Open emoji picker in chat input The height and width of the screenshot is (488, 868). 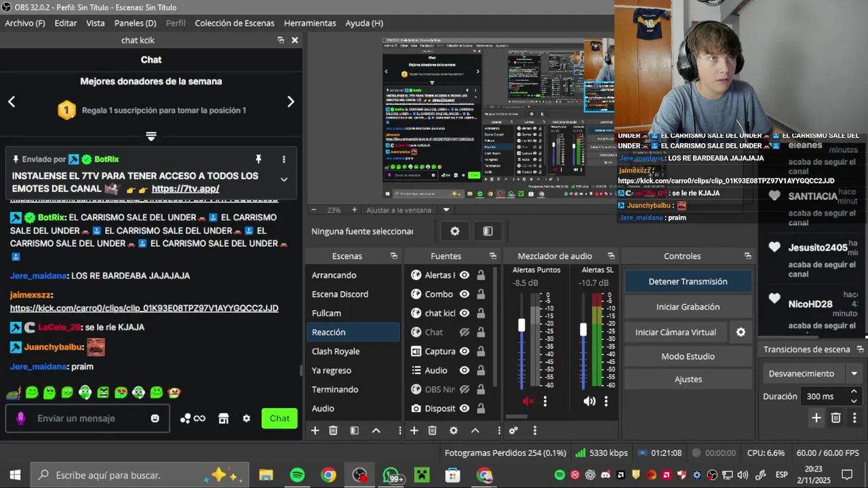pos(155,418)
